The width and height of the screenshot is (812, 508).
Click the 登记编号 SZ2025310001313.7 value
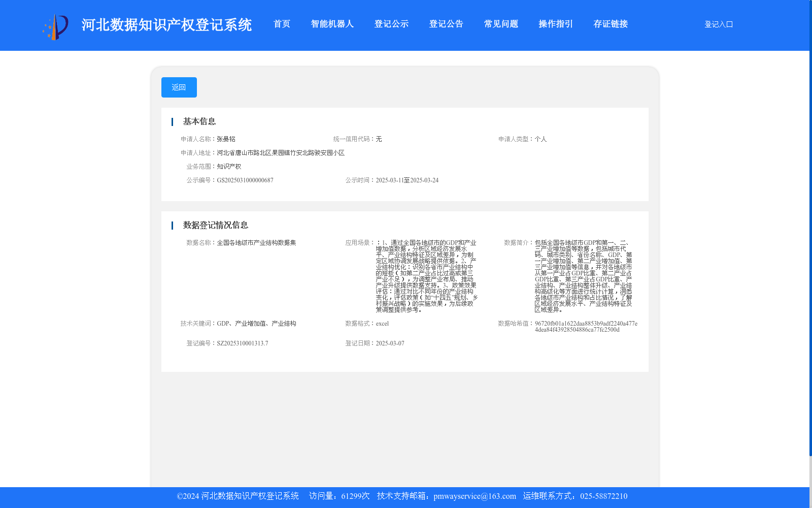tap(242, 343)
